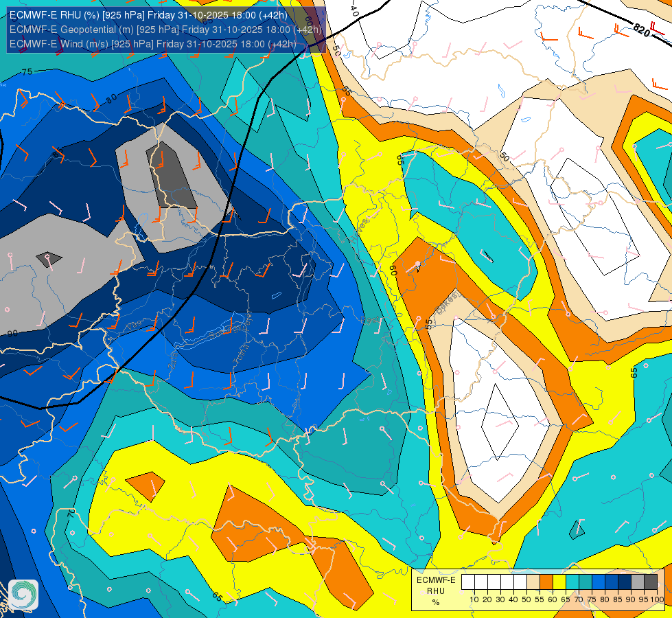The width and height of the screenshot is (672, 618).
Task: Click the Pest county name on map
Action: (370, 319)
